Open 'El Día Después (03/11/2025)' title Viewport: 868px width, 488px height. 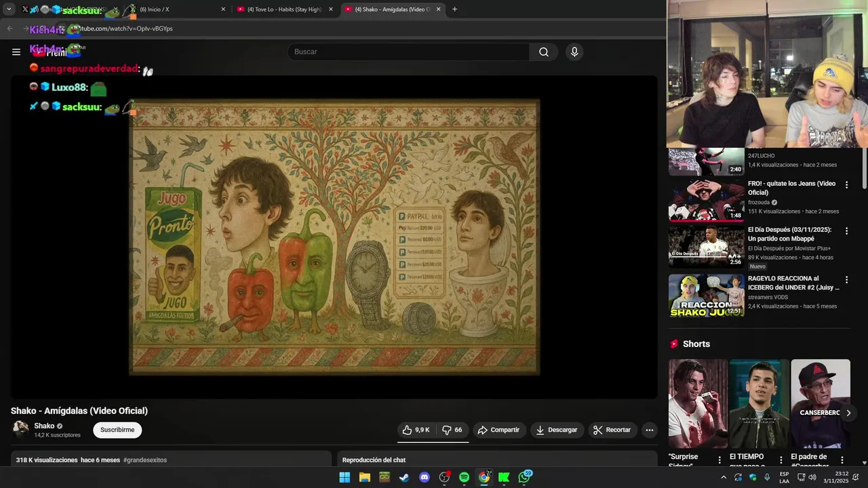[790, 235]
